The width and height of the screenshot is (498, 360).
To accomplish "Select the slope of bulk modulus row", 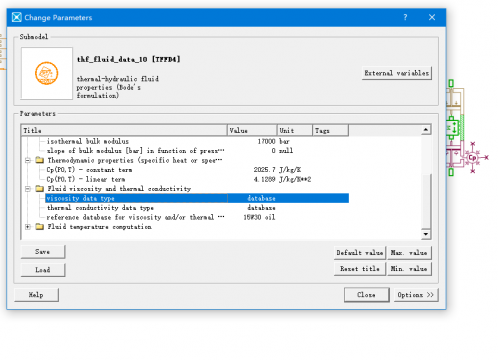I will pyautogui.click(x=197, y=151).
